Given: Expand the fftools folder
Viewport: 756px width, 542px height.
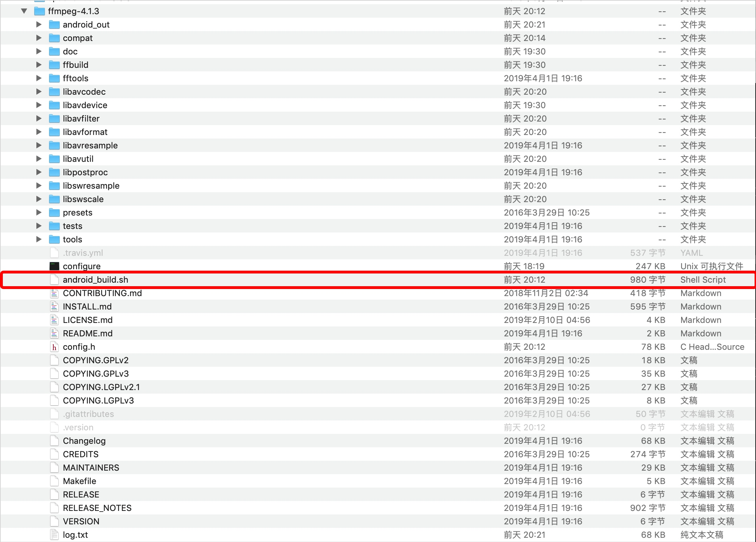Looking at the screenshot, I should click(x=39, y=78).
